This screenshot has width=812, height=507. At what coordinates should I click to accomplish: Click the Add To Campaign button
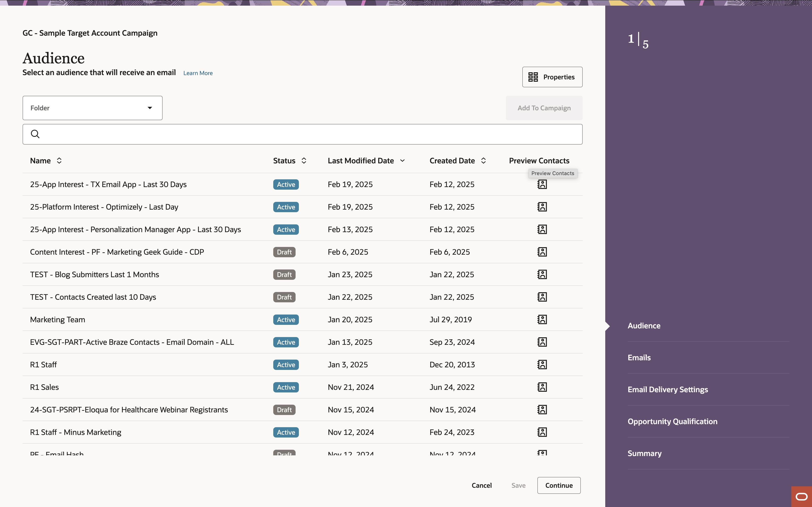click(x=544, y=108)
